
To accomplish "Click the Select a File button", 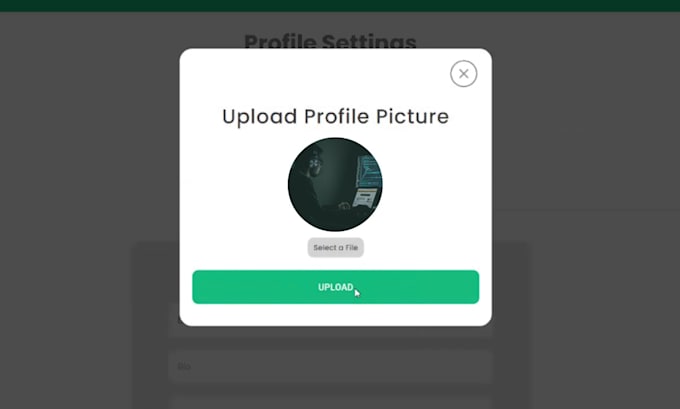I will [336, 248].
